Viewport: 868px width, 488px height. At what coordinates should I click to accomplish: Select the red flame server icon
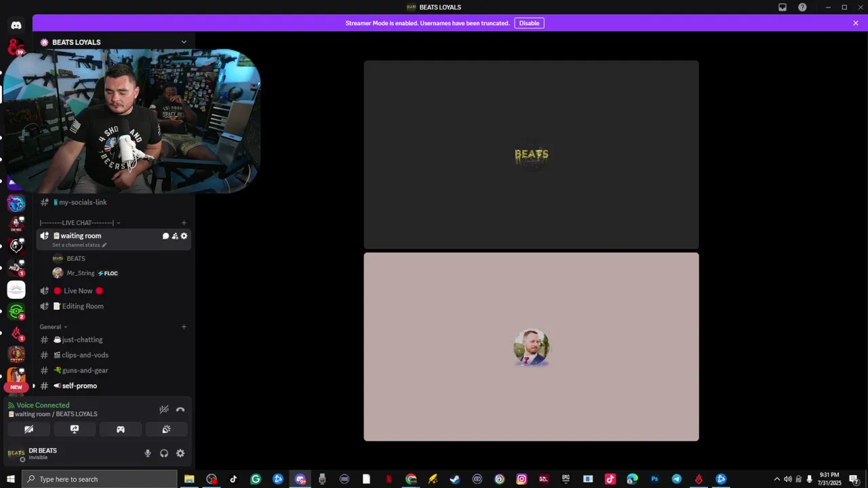[16, 333]
